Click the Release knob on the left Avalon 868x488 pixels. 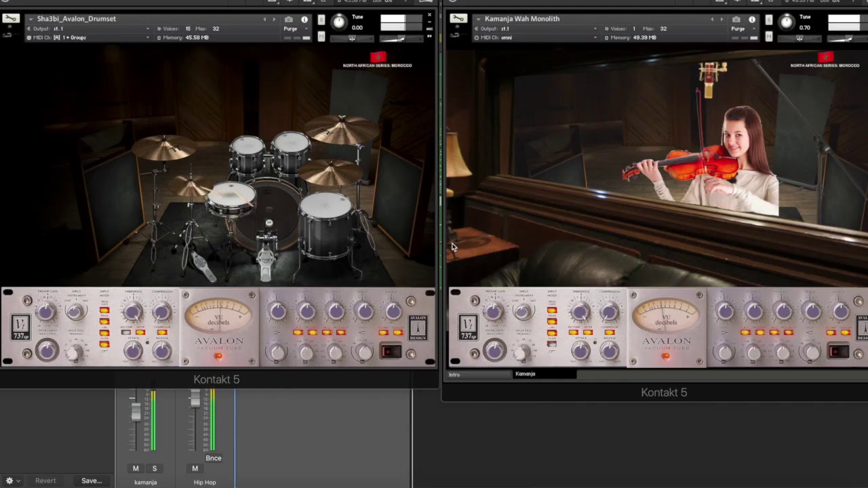coord(161,350)
